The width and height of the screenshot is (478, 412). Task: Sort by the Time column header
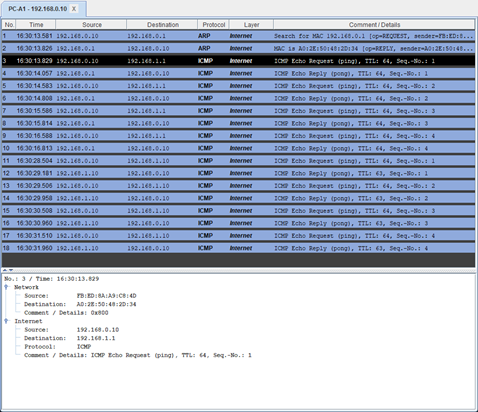click(x=36, y=25)
